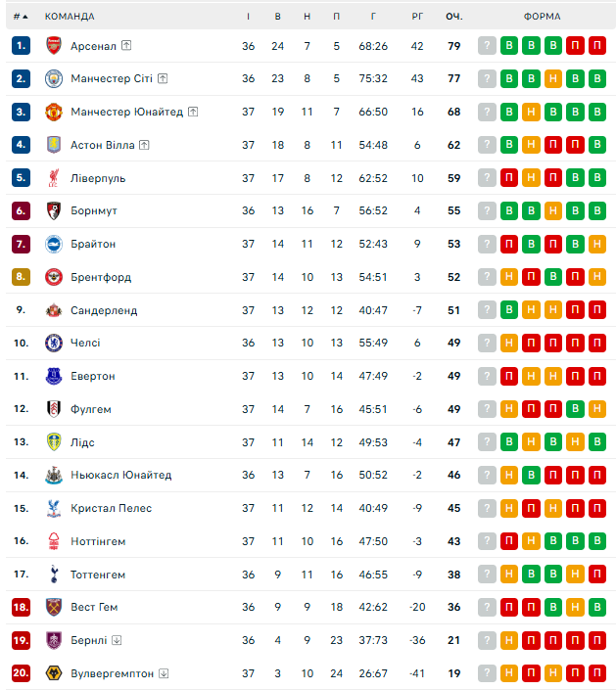The height and width of the screenshot is (690, 616).
Task: Click the ФОРМА column header
Action: tap(542, 17)
